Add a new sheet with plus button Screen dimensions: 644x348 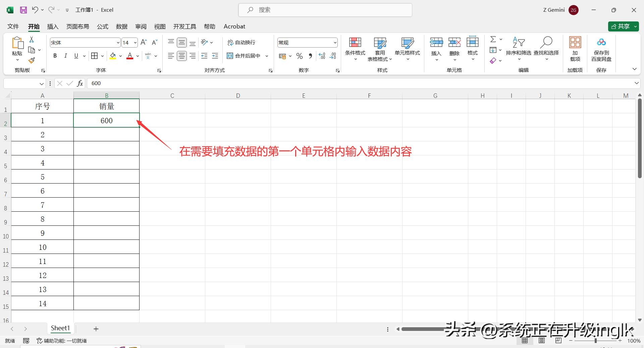(x=96, y=329)
